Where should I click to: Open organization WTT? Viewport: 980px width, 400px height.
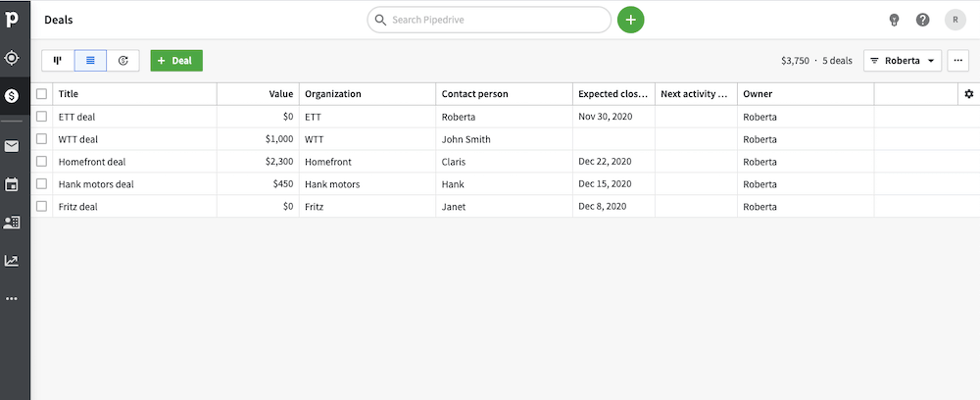(315, 139)
